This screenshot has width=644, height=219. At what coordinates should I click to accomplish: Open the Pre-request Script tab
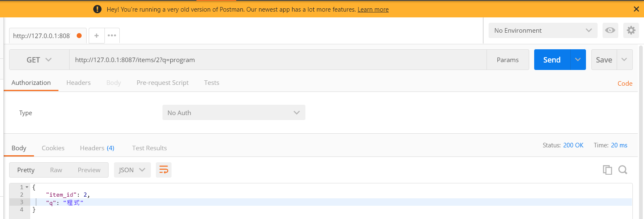[162, 82]
